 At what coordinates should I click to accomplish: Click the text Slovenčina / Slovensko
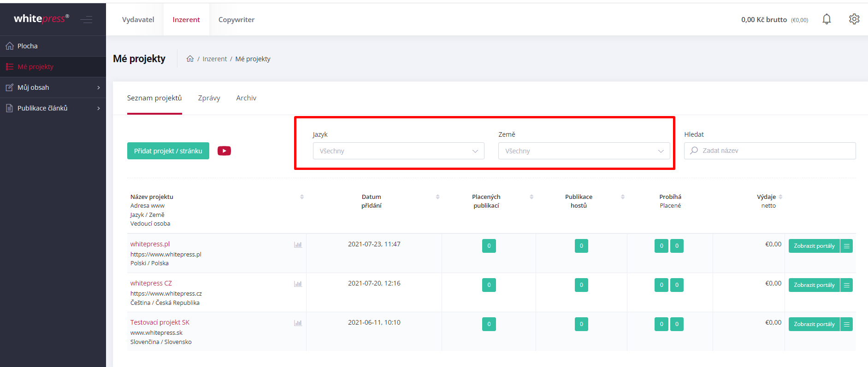coord(161,342)
